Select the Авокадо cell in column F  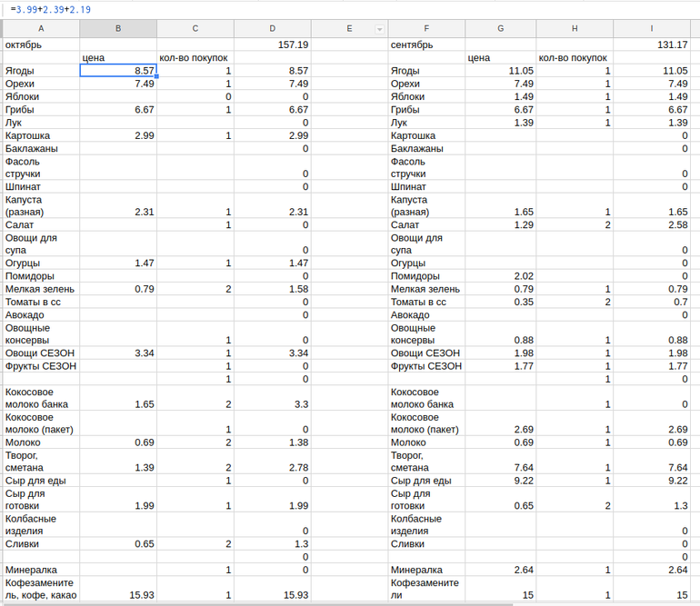point(426,315)
